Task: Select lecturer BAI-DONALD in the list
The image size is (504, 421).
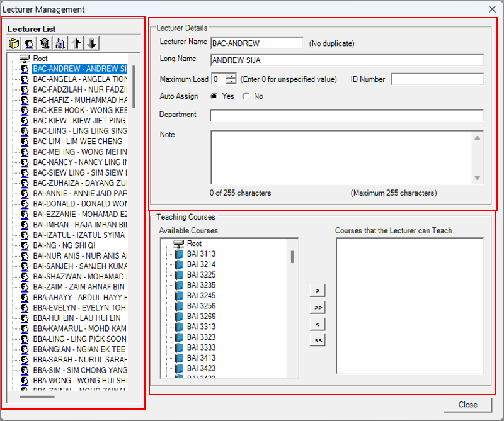Action: point(80,204)
